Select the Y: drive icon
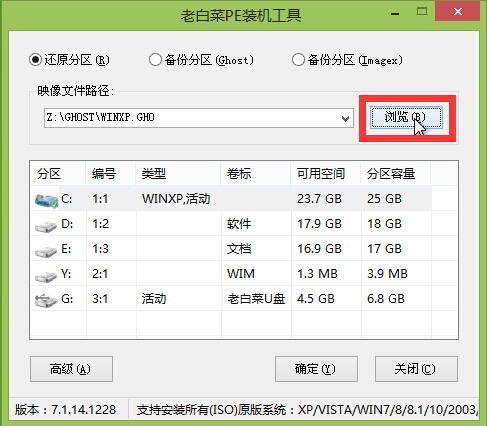This screenshot has width=487, height=426. tap(46, 276)
